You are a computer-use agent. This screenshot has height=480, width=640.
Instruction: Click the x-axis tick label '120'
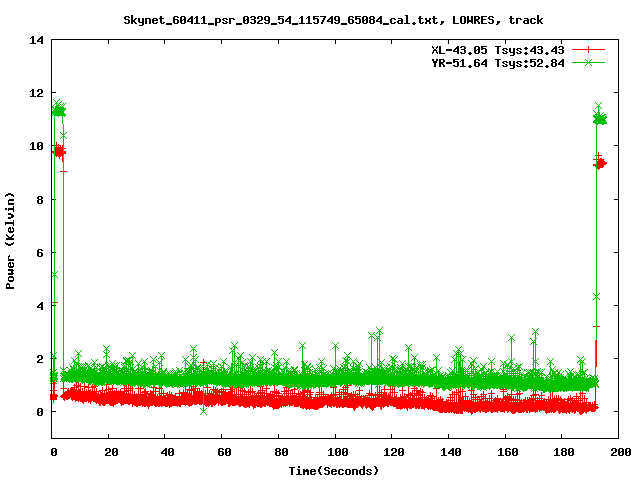(x=394, y=452)
